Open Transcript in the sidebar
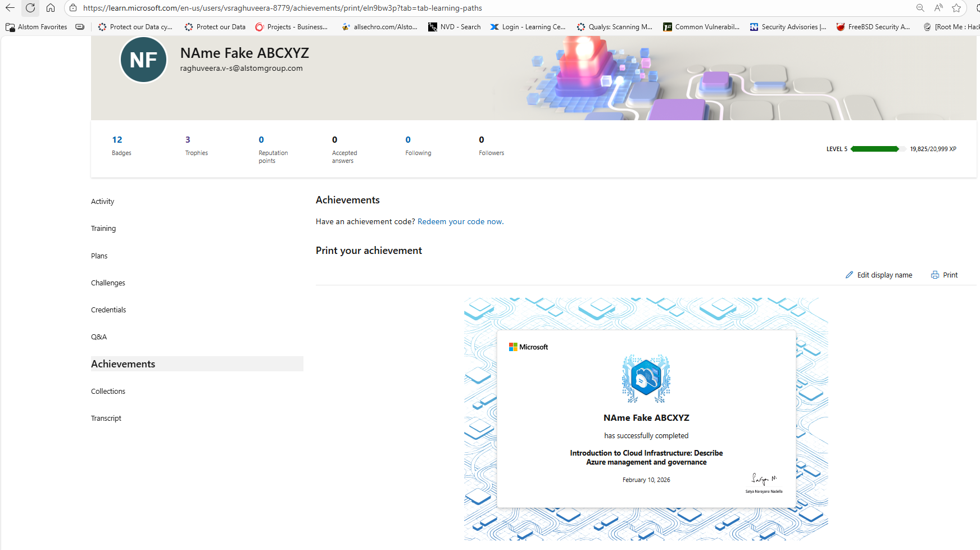The width and height of the screenshot is (980, 550). tap(106, 419)
